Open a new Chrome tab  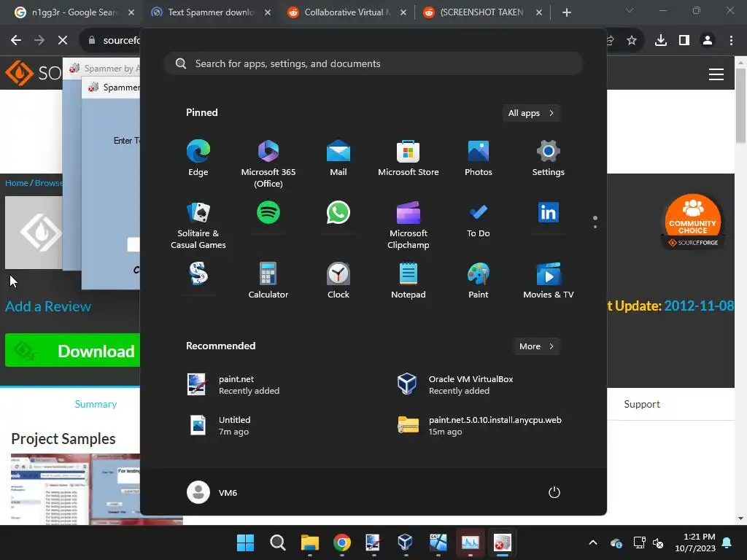click(x=566, y=12)
